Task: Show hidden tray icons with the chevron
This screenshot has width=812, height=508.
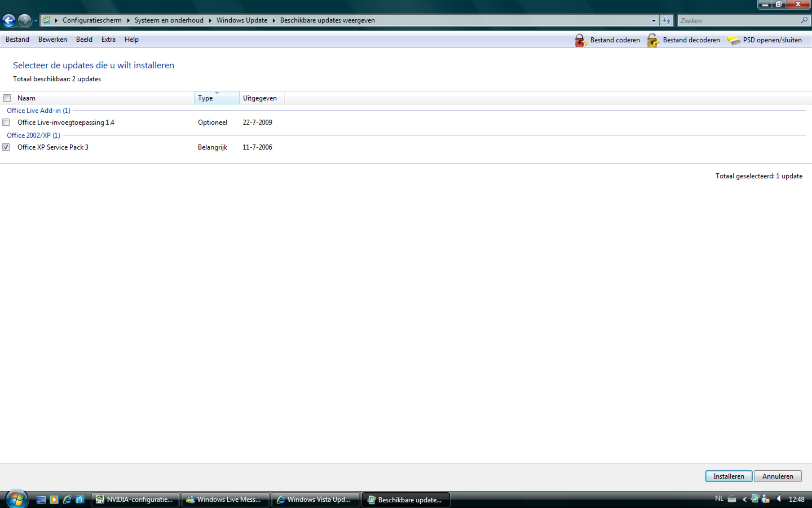Action: click(x=744, y=500)
